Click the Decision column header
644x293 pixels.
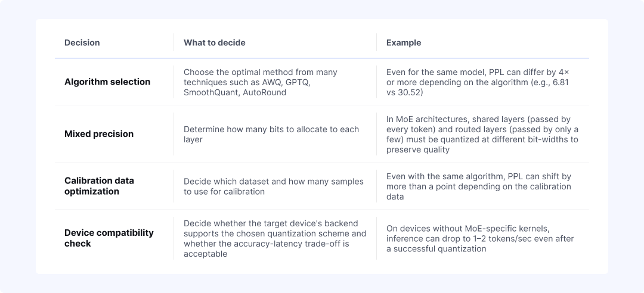[82, 43]
